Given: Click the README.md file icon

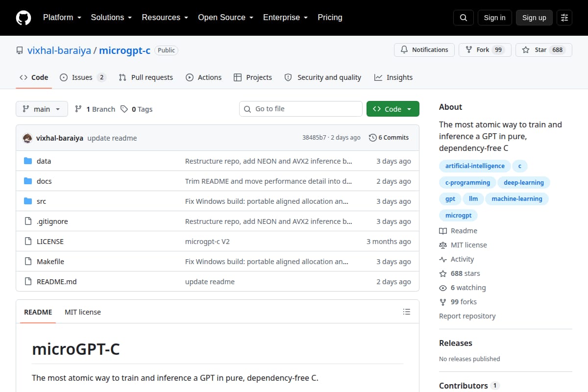Looking at the screenshot, I should 28,282.
